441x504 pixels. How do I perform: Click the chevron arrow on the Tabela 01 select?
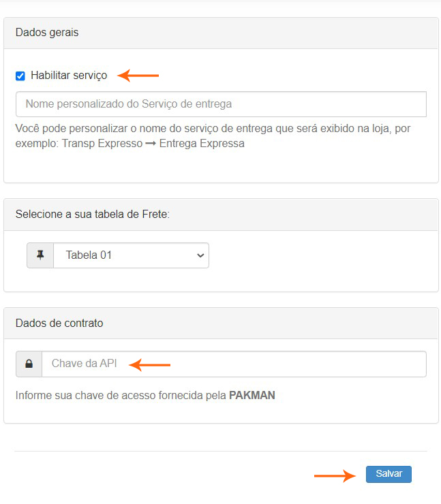click(x=200, y=255)
